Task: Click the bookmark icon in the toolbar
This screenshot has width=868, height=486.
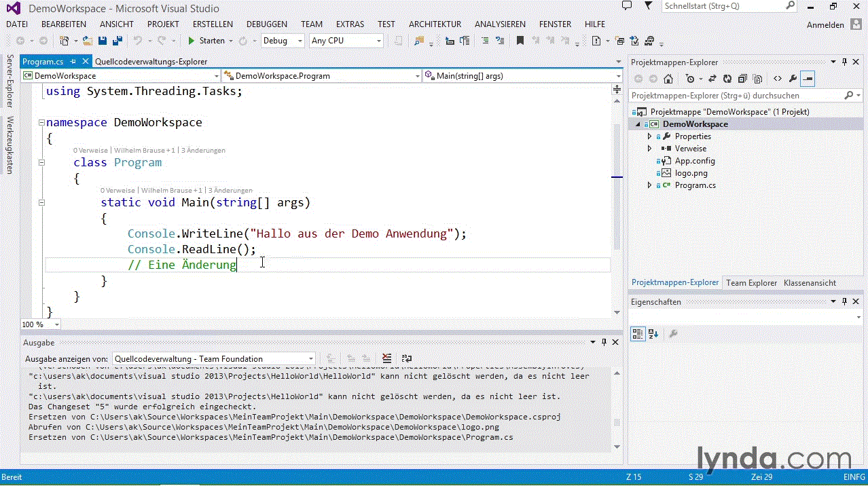Action: (x=520, y=41)
